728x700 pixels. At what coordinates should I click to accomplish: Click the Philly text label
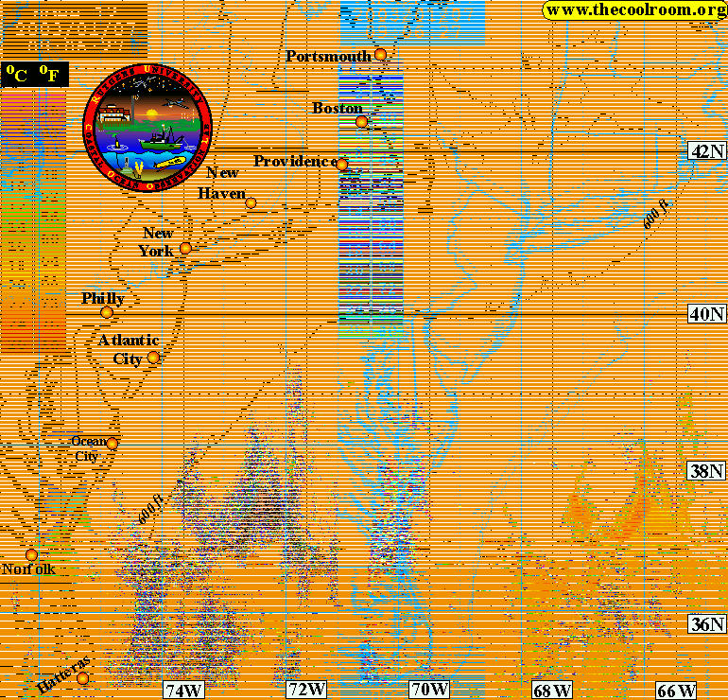tap(103, 298)
